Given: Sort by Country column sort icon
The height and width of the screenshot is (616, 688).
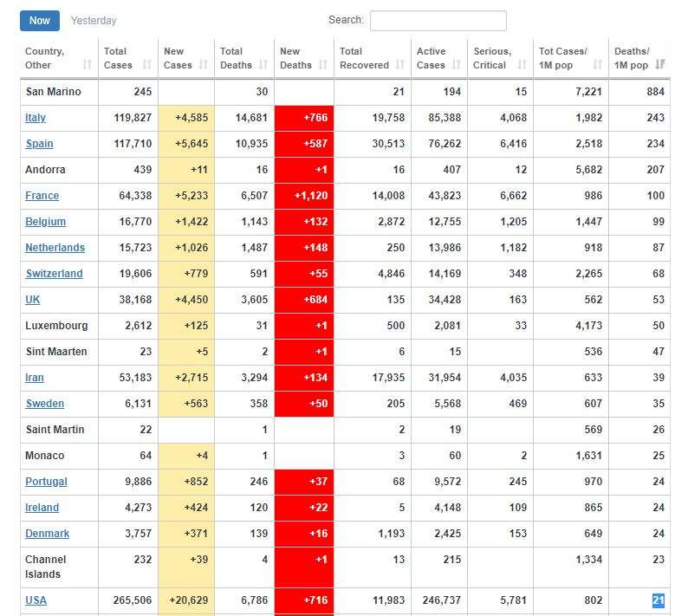Looking at the screenshot, I should pos(87,65).
